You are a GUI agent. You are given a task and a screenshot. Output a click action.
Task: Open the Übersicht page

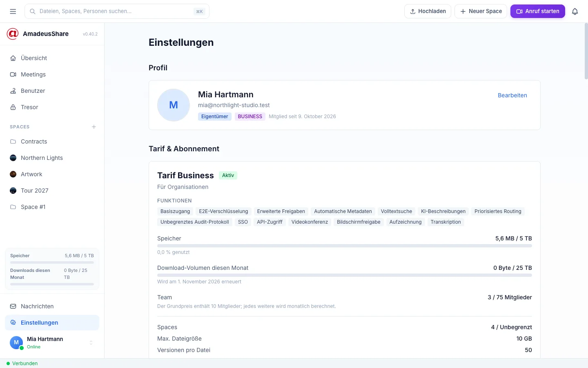[x=52, y=58]
